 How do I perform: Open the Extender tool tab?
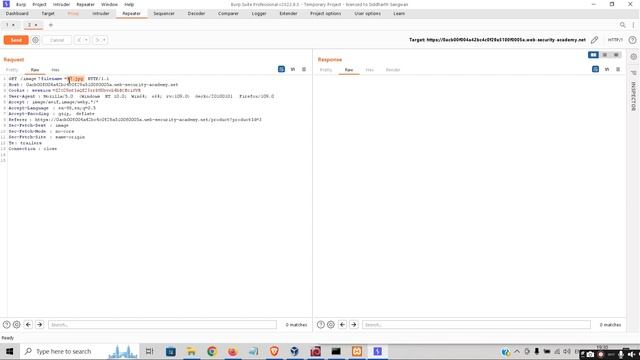(x=288, y=13)
